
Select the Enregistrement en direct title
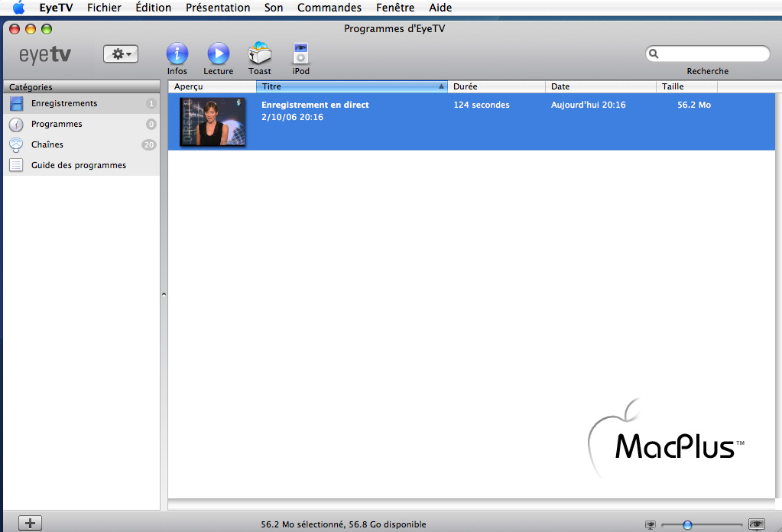coord(315,105)
